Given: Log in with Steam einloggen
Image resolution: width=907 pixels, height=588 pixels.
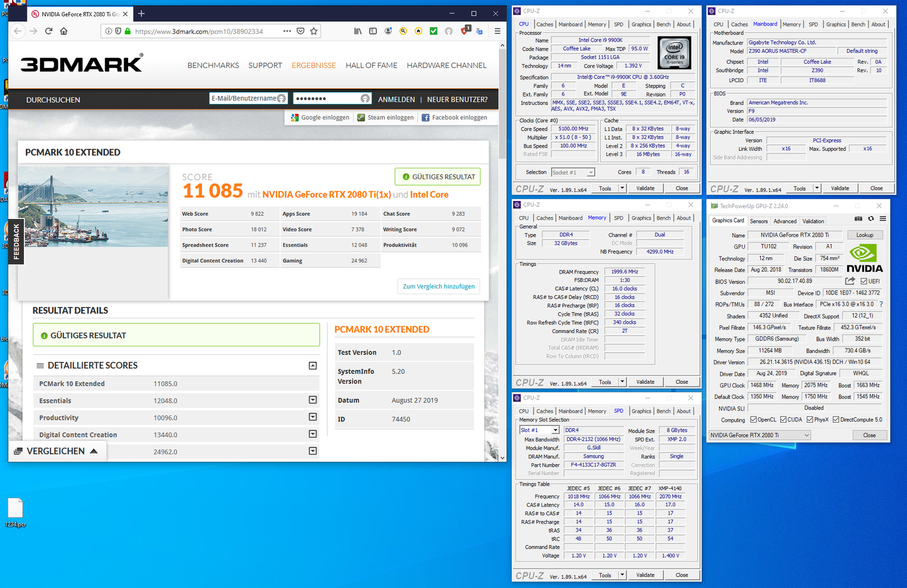Looking at the screenshot, I should (x=386, y=118).
